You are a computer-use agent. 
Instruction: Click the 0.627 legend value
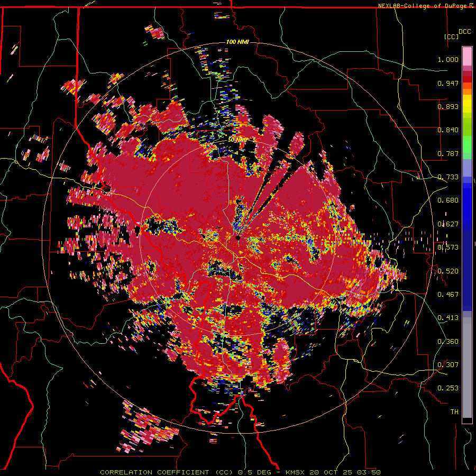click(448, 224)
